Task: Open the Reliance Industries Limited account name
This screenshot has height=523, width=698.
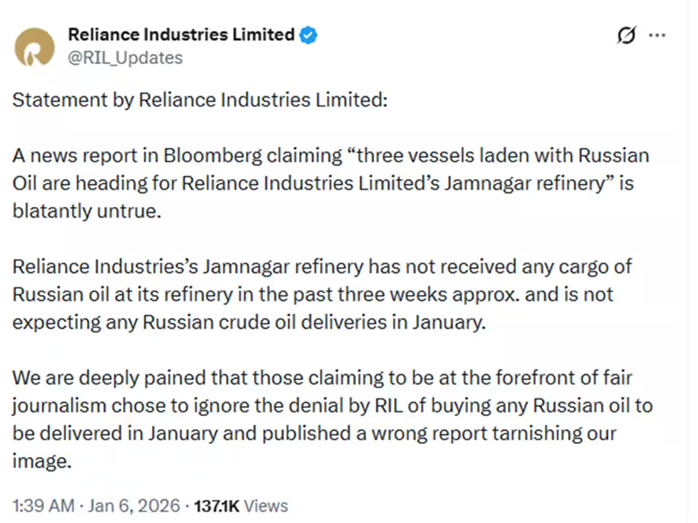Action: (180, 35)
